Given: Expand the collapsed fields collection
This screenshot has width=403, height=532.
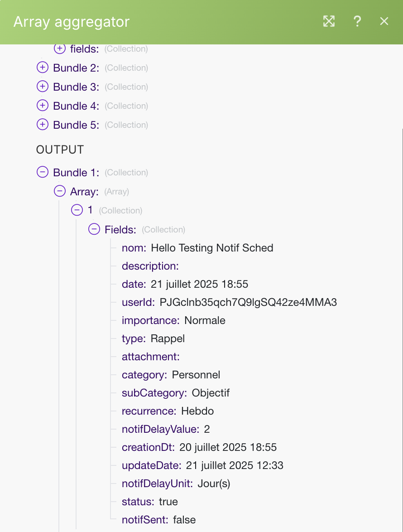Looking at the screenshot, I should [59, 48].
